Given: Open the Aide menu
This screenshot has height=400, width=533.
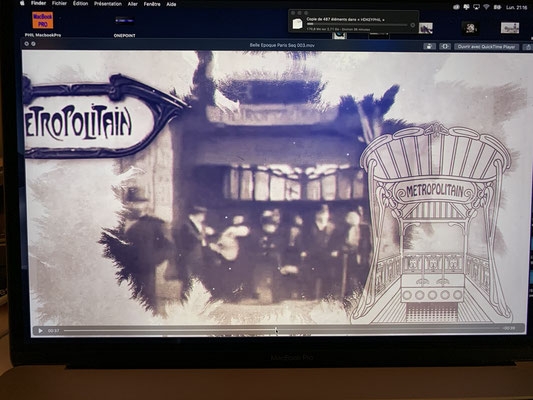Looking at the screenshot, I should click(x=171, y=4).
